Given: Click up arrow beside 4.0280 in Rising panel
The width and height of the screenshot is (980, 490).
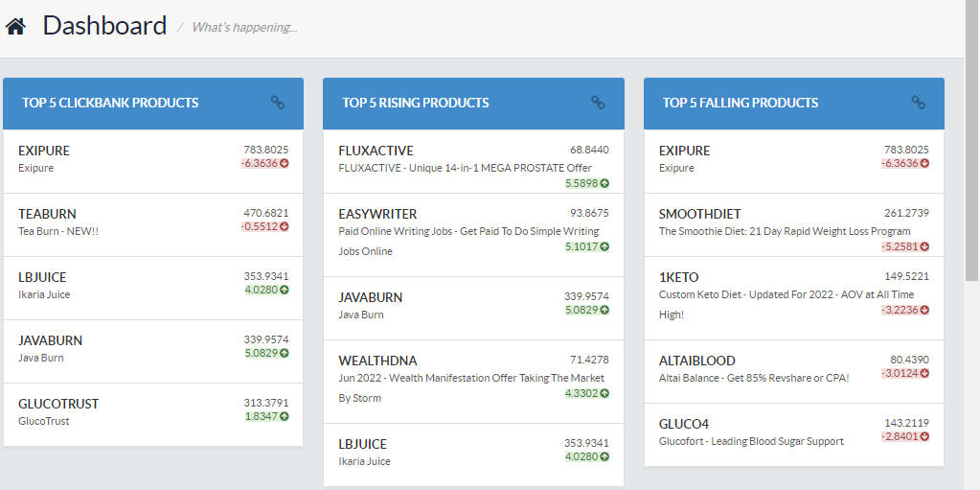Looking at the screenshot, I should pyautogui.click(x=604, y=456).
